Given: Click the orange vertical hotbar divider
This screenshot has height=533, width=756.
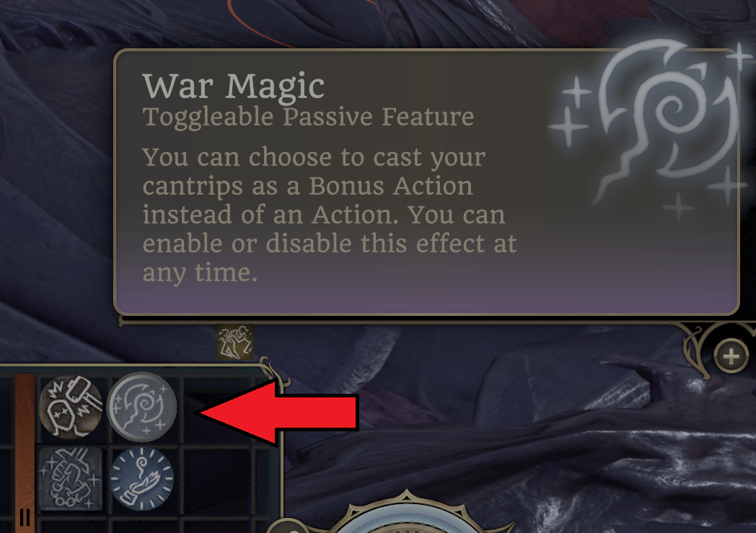Looking at the screenshot, I should click(25, 453).
